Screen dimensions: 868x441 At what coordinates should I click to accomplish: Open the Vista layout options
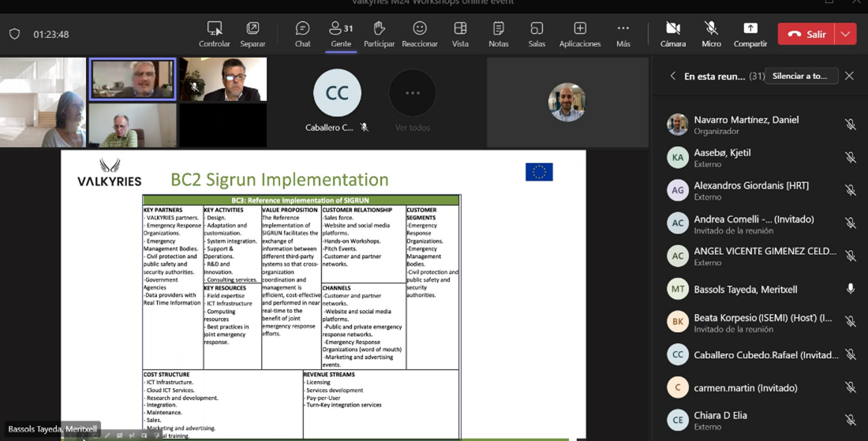460,34
